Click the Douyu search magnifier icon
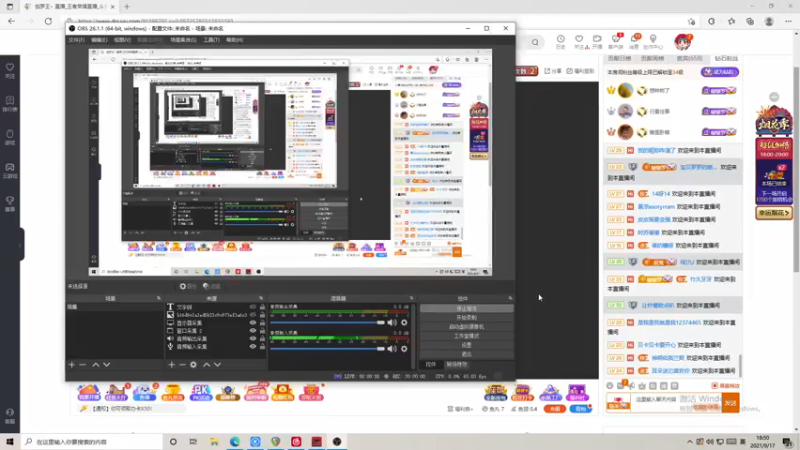Screen dimensions: 800x450 (x=535, y=42)
